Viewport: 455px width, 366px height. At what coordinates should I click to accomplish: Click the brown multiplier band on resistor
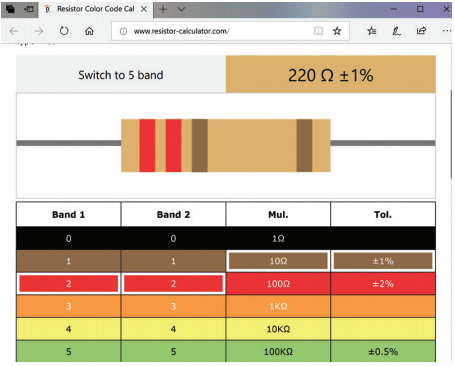pos(200,145)
